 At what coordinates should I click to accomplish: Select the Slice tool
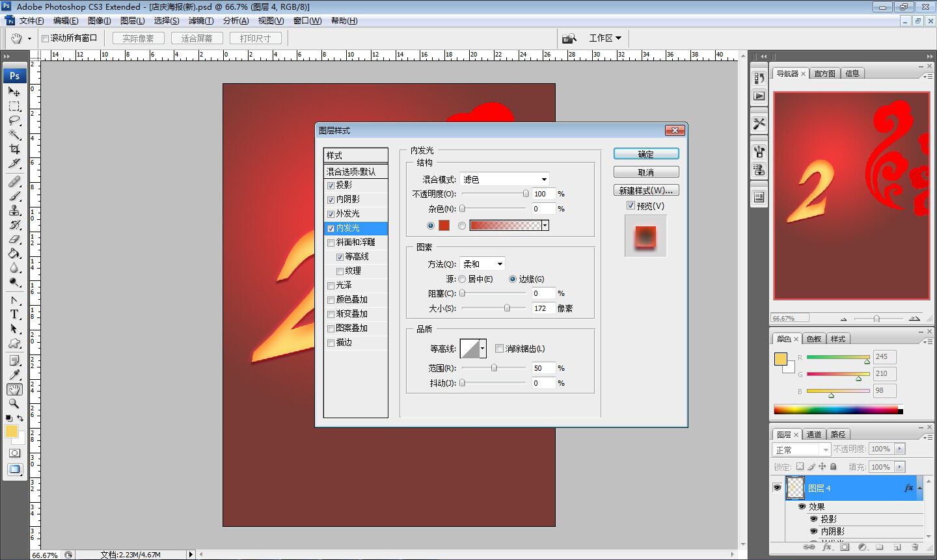[14, 163]
